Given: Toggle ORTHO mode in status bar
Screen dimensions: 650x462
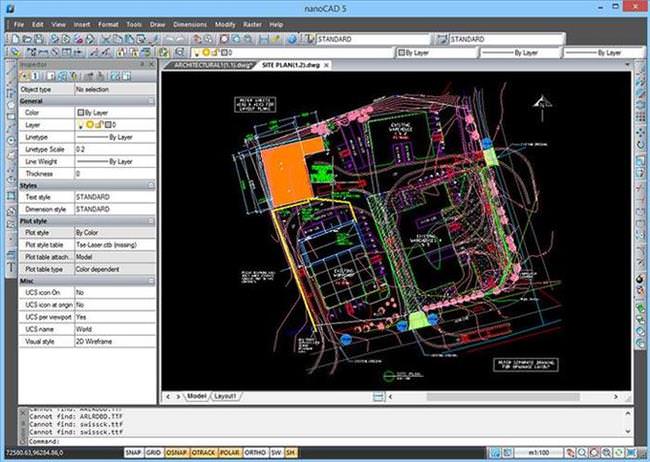Looking at the screenshot, I should click(255, 452).
